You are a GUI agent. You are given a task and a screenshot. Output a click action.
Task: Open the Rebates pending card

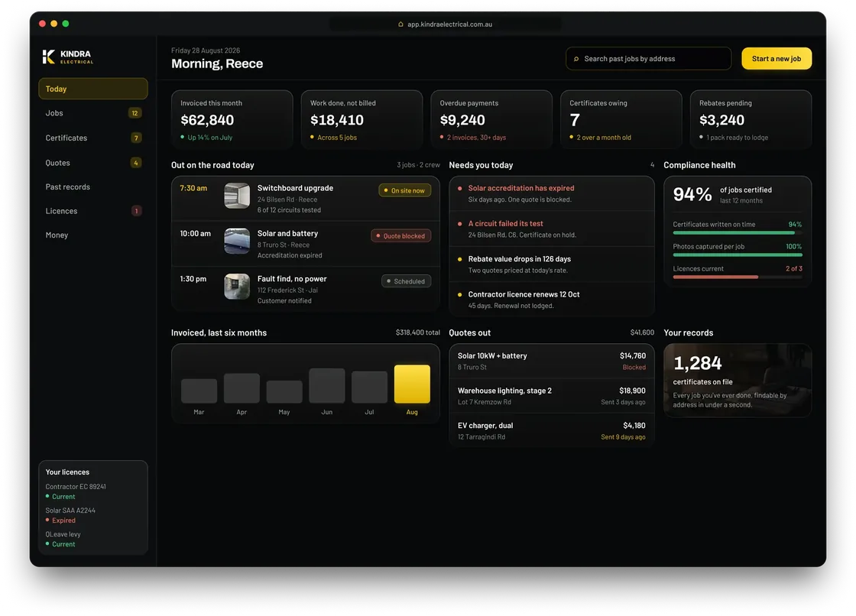(x=751, y=119)
